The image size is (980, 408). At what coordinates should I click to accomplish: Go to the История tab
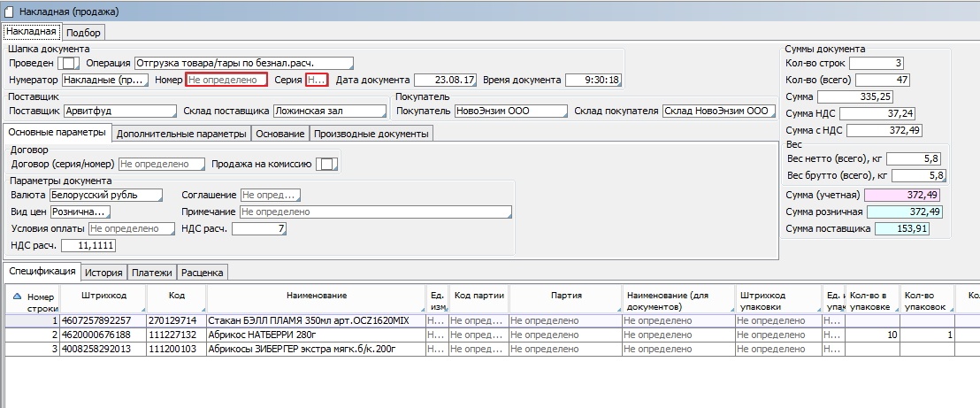[104, 272]
